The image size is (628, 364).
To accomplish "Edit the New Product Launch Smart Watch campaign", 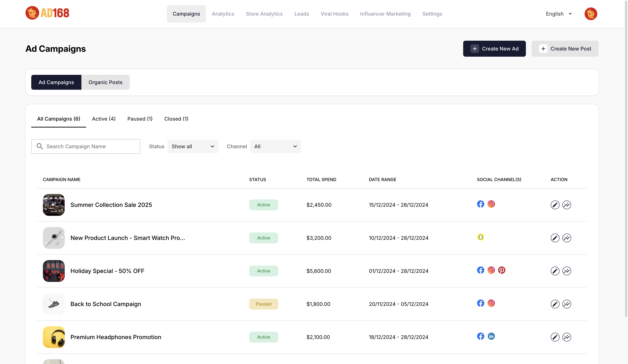I will (x=555, y=238).
